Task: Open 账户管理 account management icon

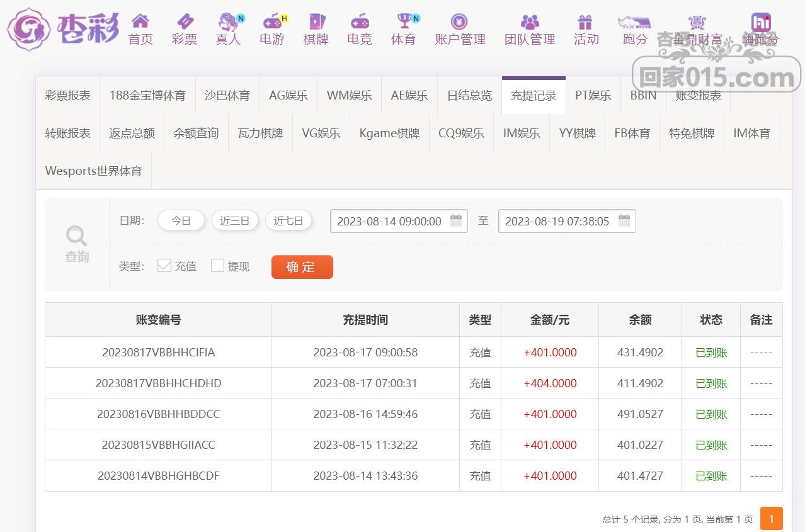Action: pyautogui.click(x=460, y=22)
